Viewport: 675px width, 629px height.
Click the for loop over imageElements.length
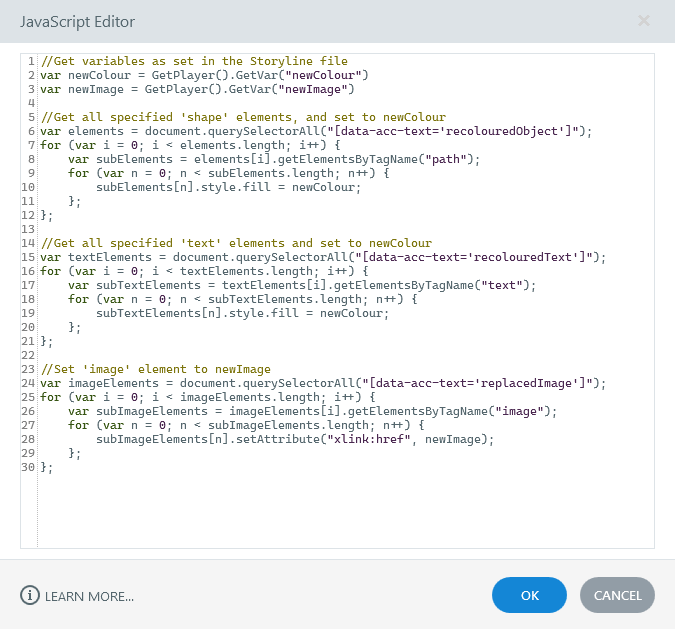point(208,397)
